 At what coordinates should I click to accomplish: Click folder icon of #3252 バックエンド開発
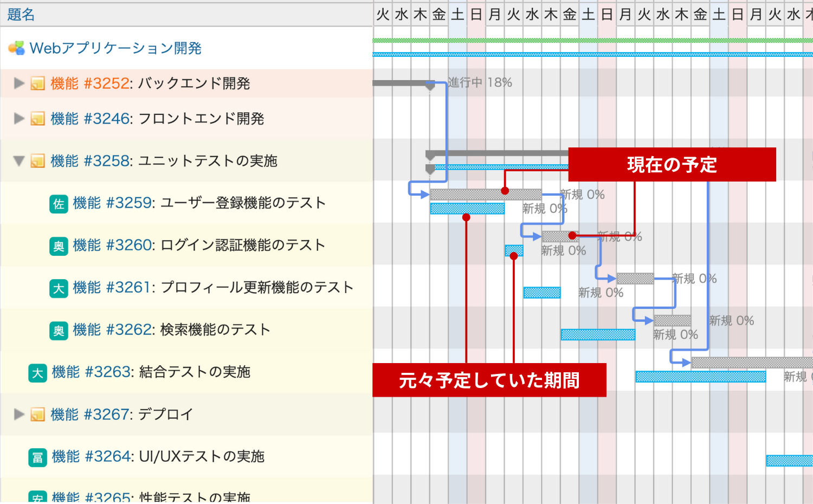point(37,83)
